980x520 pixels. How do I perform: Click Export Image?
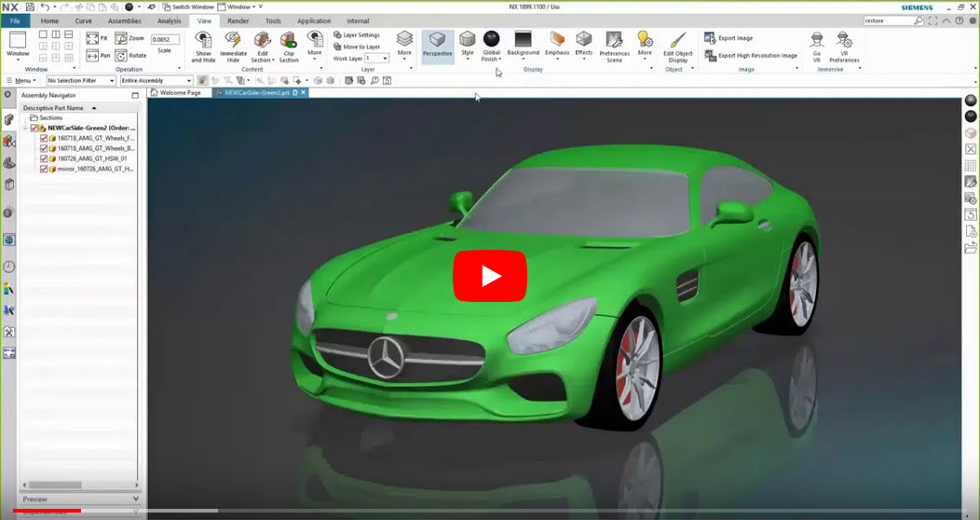click(728, 38)
